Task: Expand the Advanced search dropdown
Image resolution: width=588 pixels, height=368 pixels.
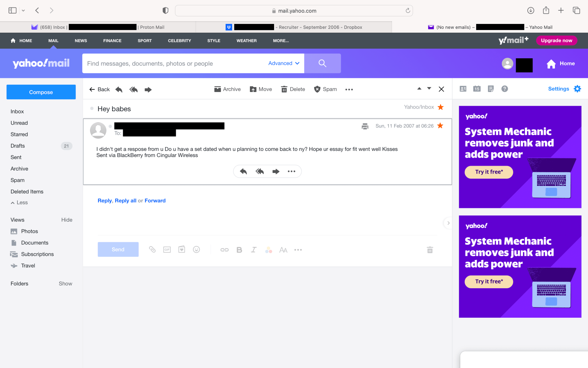Action: (x=284, y=63)
